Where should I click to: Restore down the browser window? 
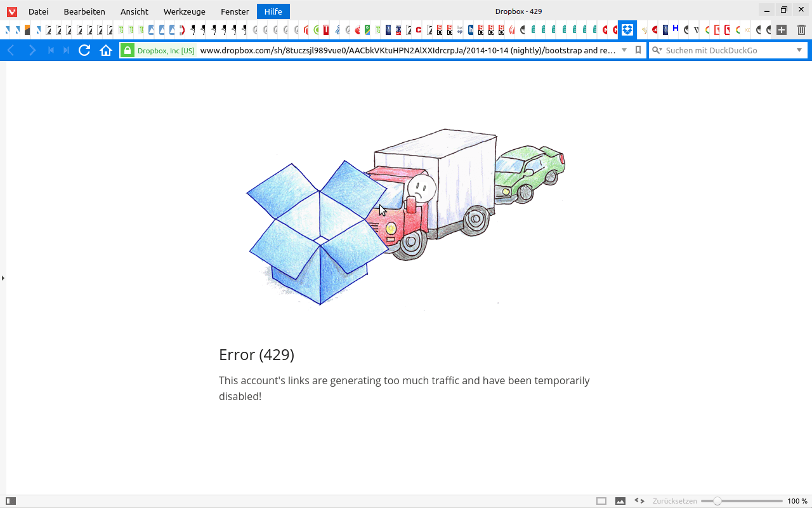click(x=784, y=11)
